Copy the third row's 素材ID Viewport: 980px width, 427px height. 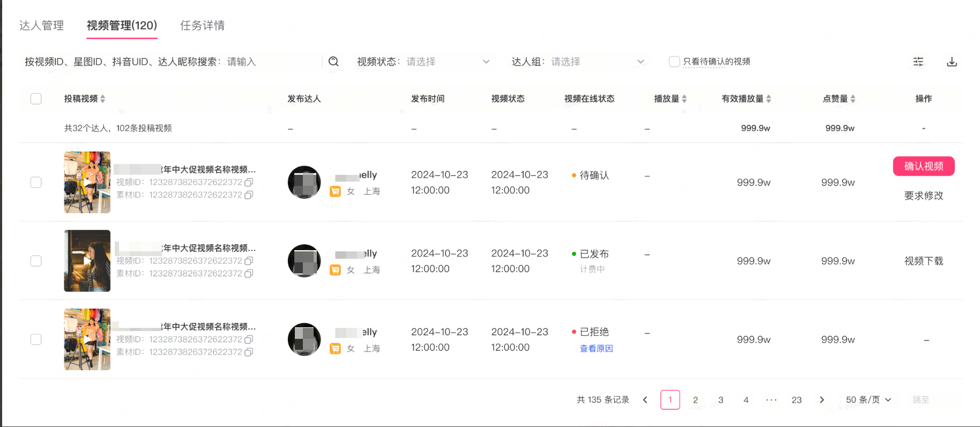249,352
